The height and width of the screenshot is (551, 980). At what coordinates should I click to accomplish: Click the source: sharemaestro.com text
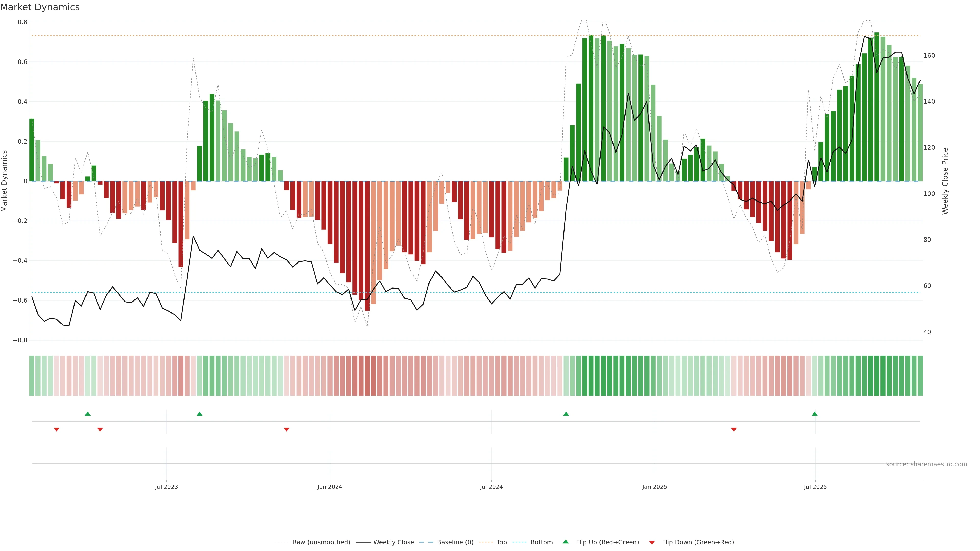[926, 464]
